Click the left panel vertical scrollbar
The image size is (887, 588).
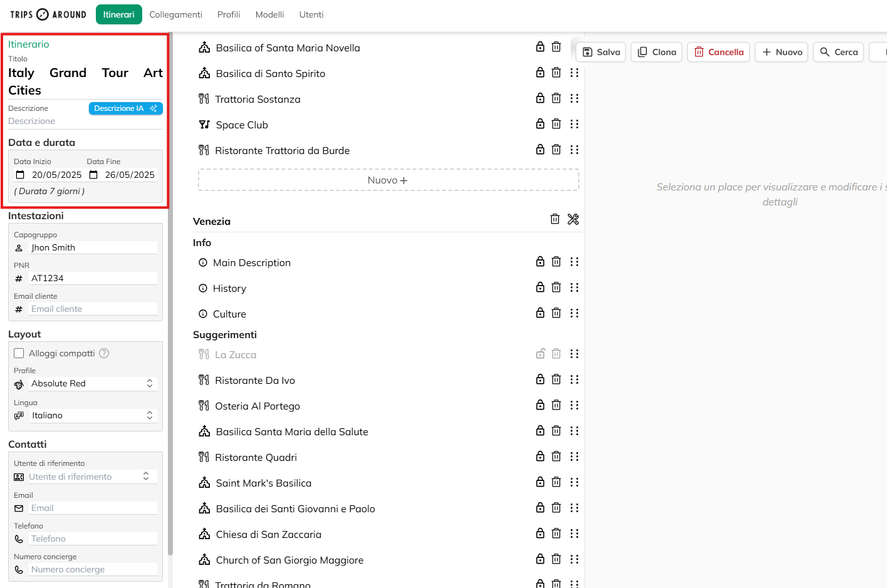point(170,376)
